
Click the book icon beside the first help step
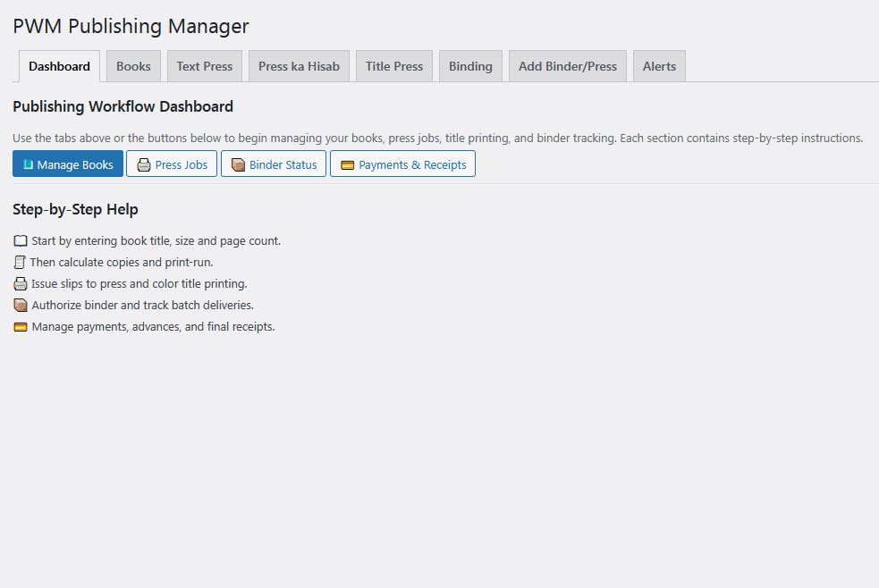tap(20, 240)
